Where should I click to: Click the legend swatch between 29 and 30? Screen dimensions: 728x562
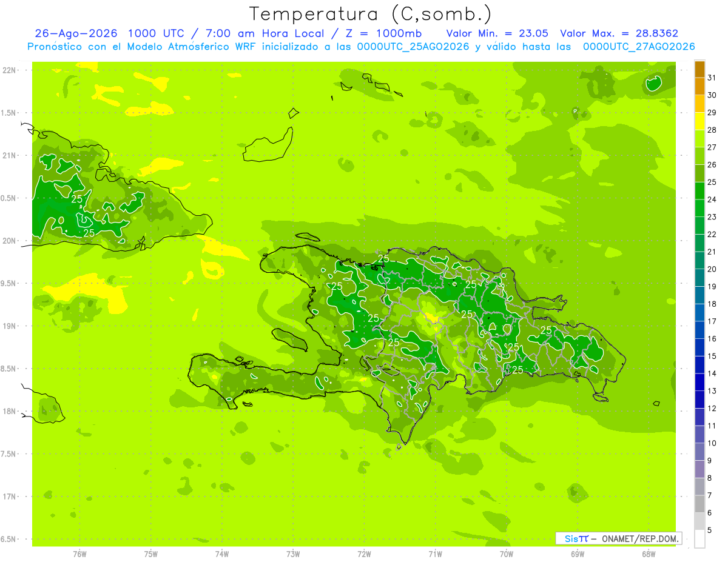pos(699,104)
